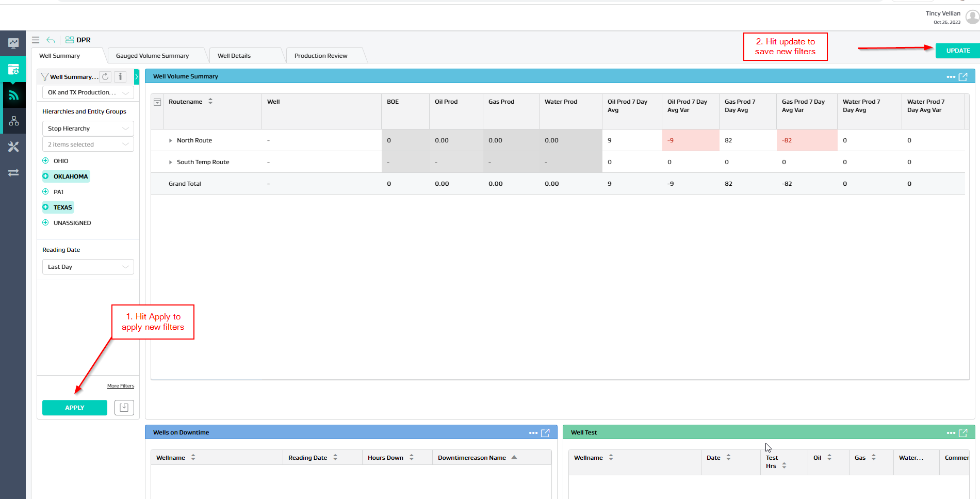Reset the Well Summary filter via refresh icon
980x499 pixels.
(x=105, y=77)
